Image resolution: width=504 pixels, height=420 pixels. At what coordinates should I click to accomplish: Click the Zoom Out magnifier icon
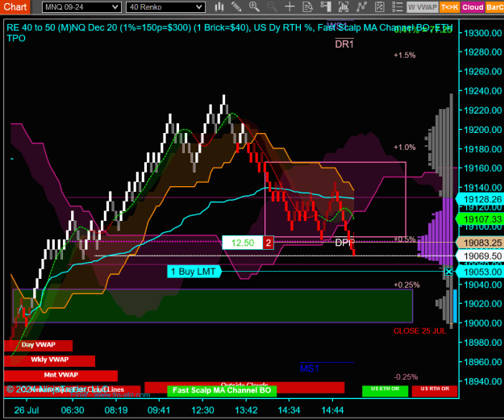click(x=272, y=6)
